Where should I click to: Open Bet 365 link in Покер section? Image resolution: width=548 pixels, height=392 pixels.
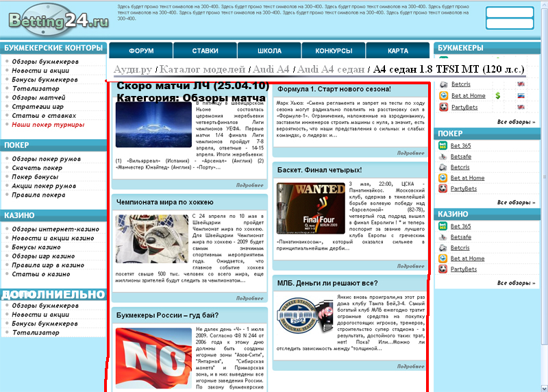point(460,146)
